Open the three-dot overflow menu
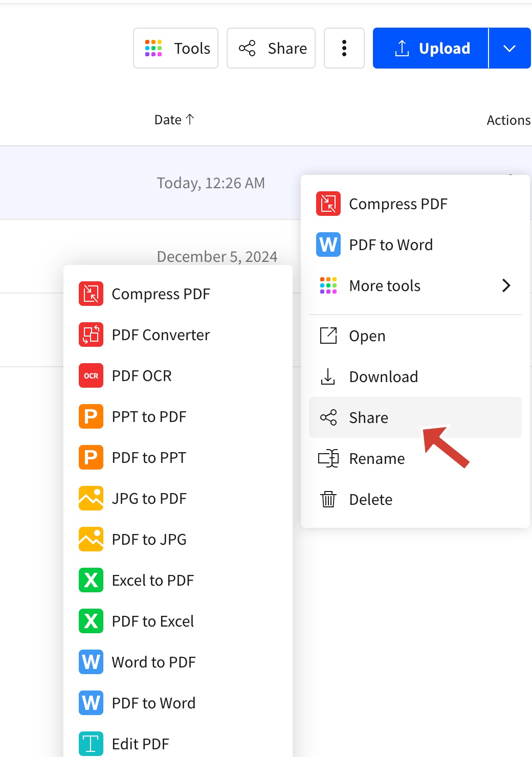This screenshot has width=532, height=757. click(x=344, y=48)
